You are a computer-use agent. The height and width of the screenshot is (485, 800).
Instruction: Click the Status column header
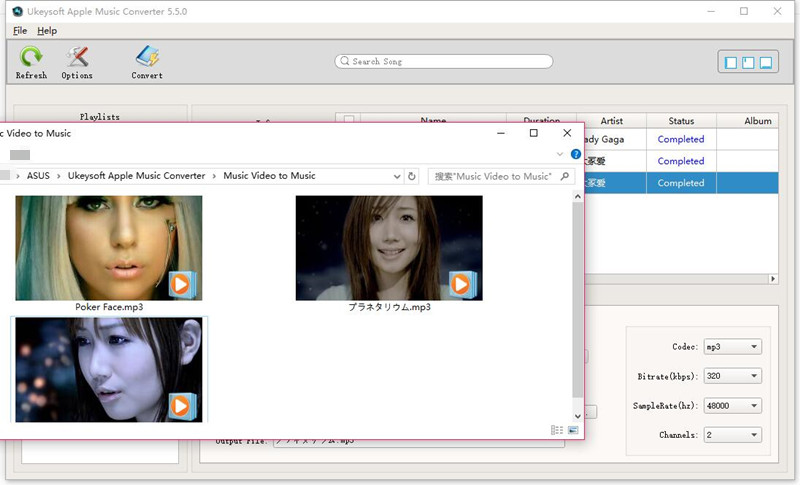(x=681, y=121)
